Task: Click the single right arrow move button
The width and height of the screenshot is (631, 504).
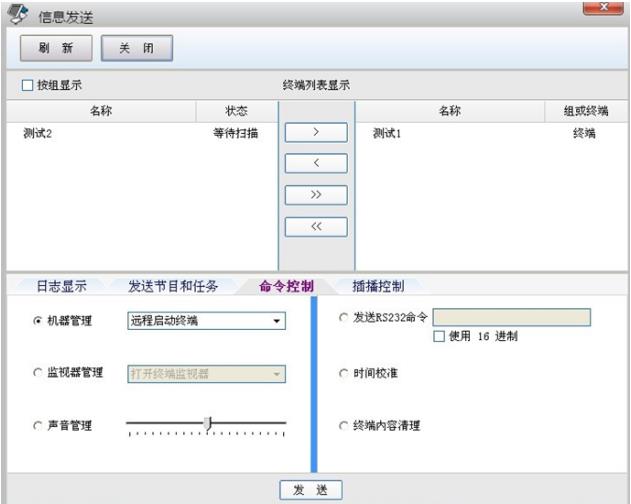Action: pyautogui.click(x=316, y=132)
